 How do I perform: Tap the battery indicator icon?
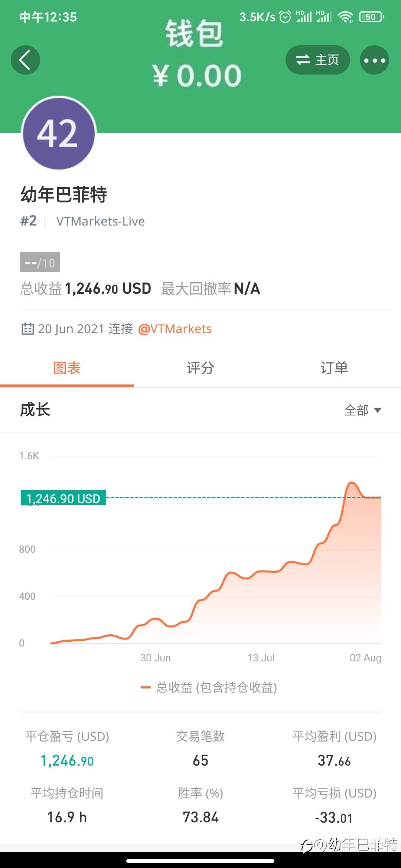click(x=371, y=17)
